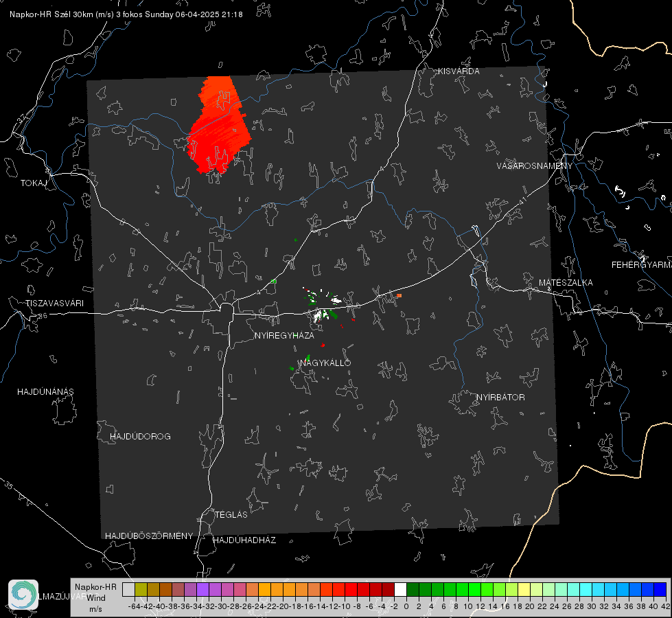
Task: Click the road number 35 label at lower left
Action: [x=8, y=485]
